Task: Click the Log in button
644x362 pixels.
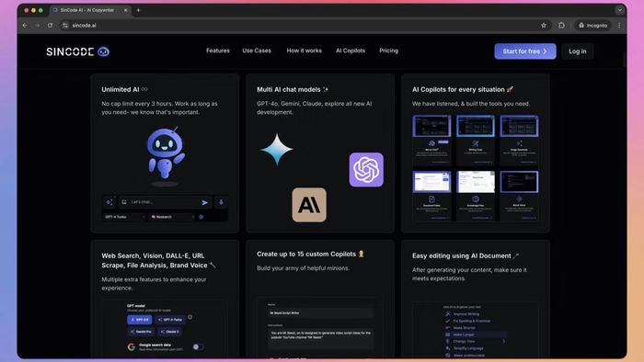Action: point(578,51)
